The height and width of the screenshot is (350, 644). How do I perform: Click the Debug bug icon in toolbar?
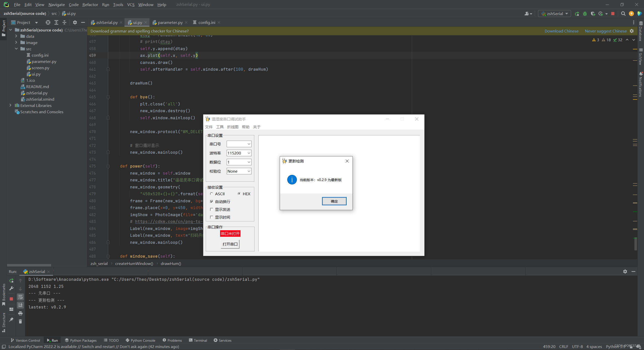[585, 14]
